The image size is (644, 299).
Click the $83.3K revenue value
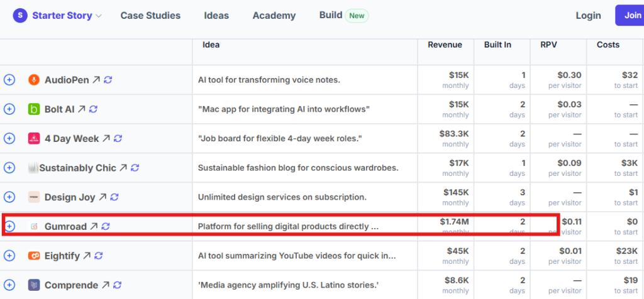454,134
